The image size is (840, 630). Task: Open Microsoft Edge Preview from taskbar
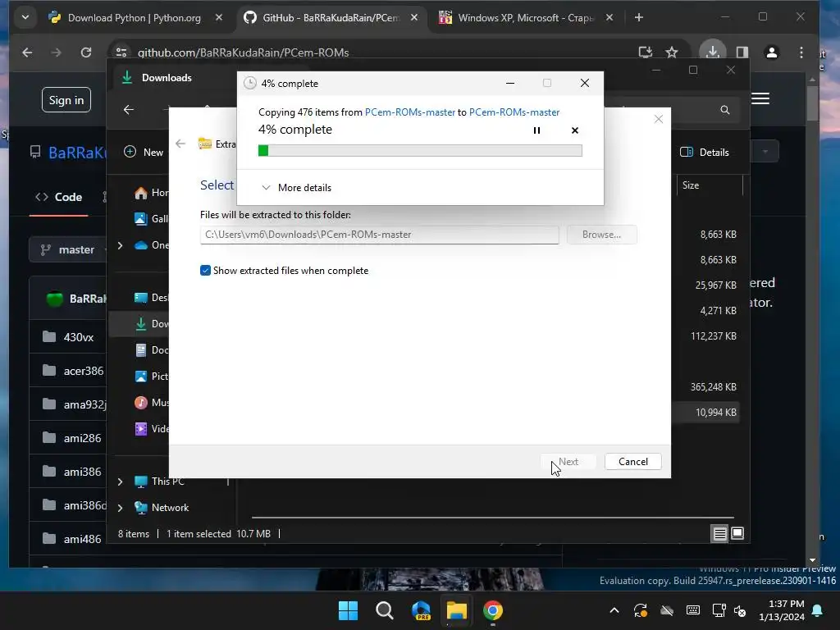click(421, 610)
